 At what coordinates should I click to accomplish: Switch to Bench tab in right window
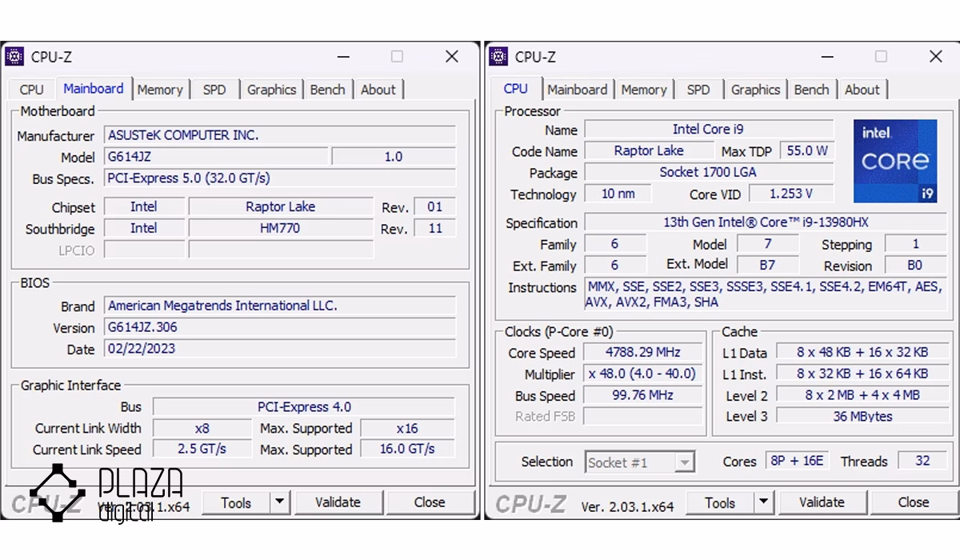tap(811, 90)
